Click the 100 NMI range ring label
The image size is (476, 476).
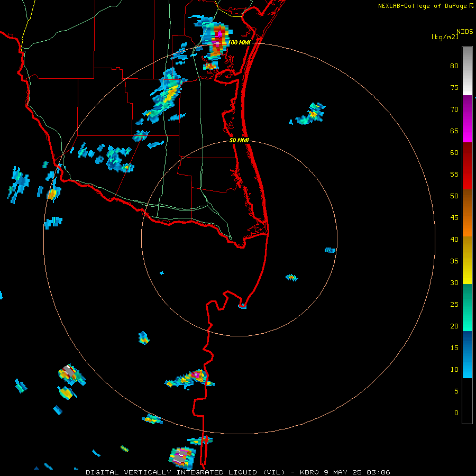tap(239, 42)
